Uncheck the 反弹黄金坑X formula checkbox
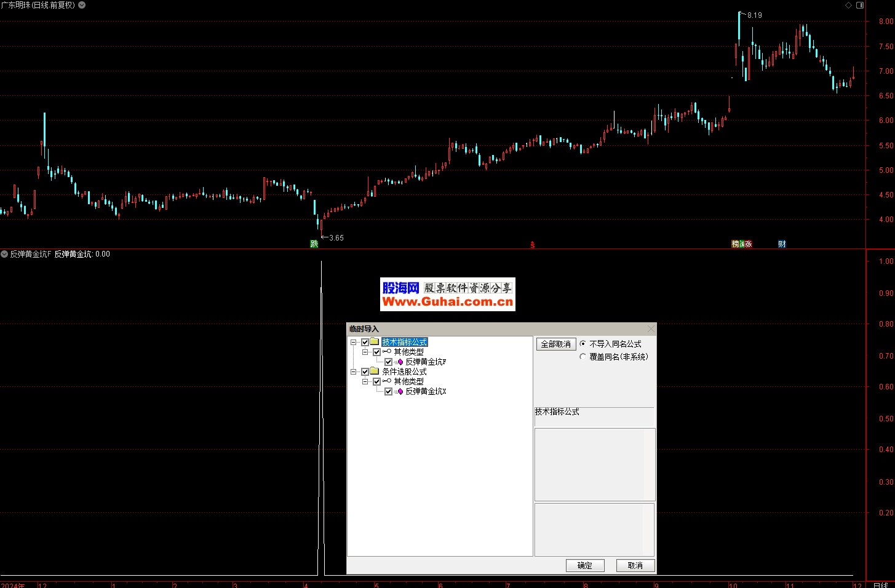The width and height of the screenshot is (895, 588). point(389,391)
